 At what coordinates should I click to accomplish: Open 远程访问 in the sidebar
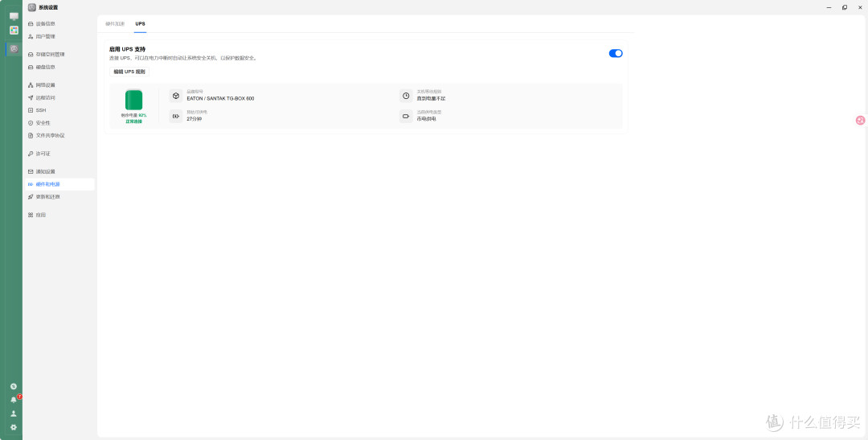coord(59,97)
